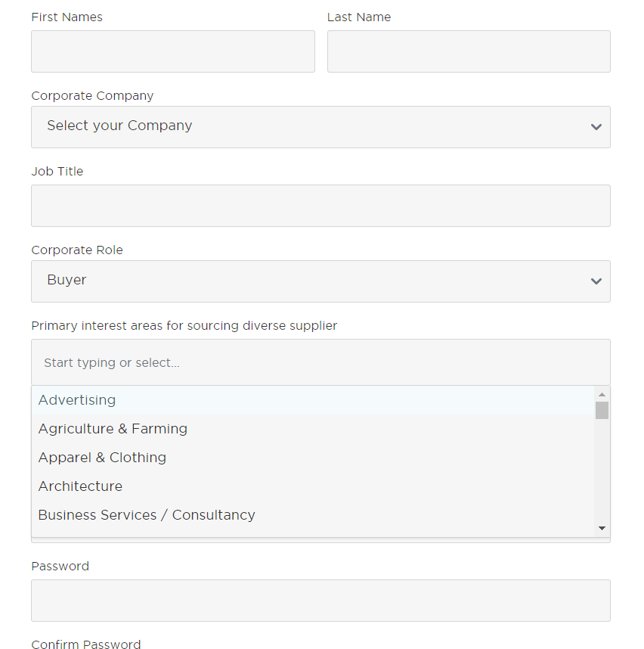Click the scrollbar track below the thumb
The image size is (644, 649).
pos(602,470)
